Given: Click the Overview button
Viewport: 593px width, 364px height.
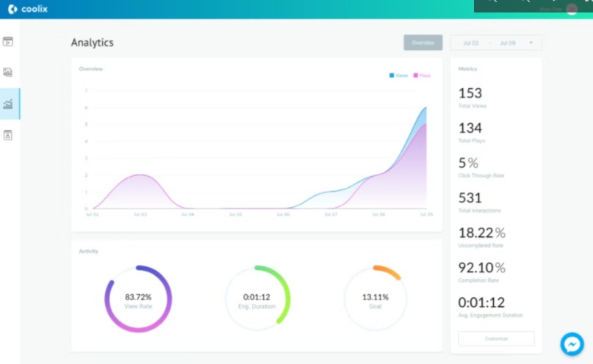Looking at the screenshot, I should [x=423, y=43].
